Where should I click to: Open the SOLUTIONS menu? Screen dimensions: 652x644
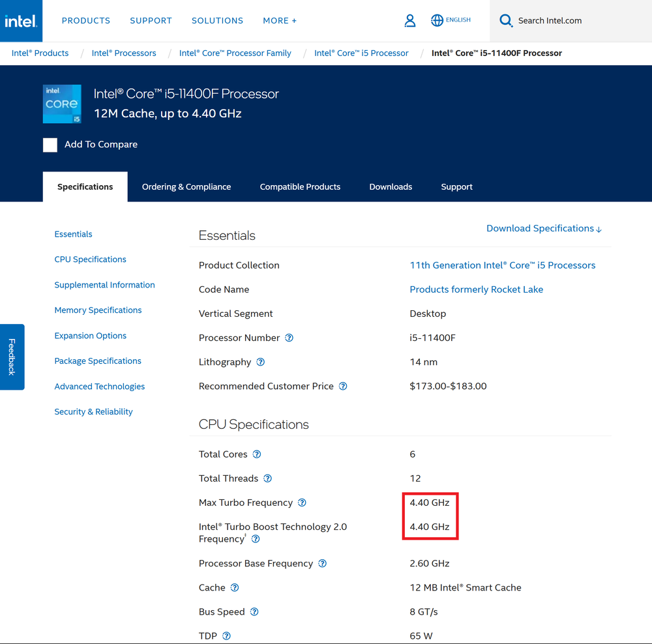218,21
